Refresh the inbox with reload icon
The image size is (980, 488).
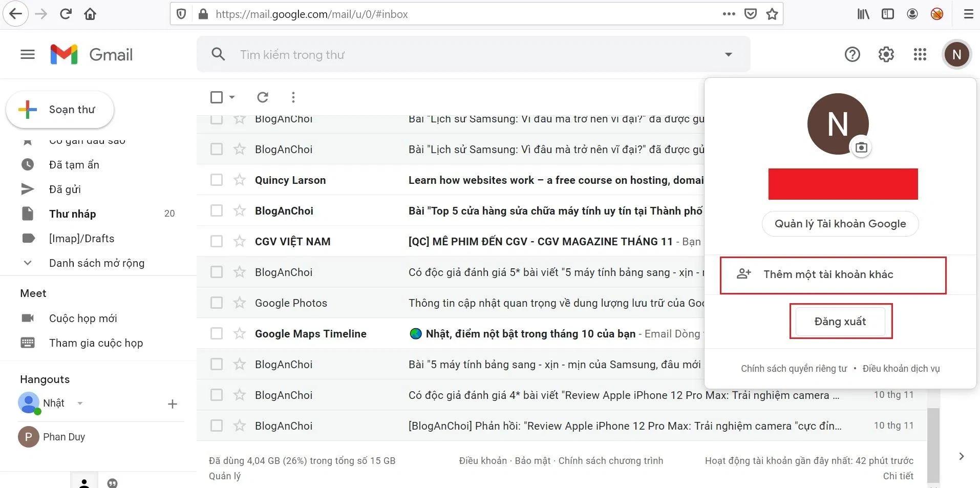(263, 97)
